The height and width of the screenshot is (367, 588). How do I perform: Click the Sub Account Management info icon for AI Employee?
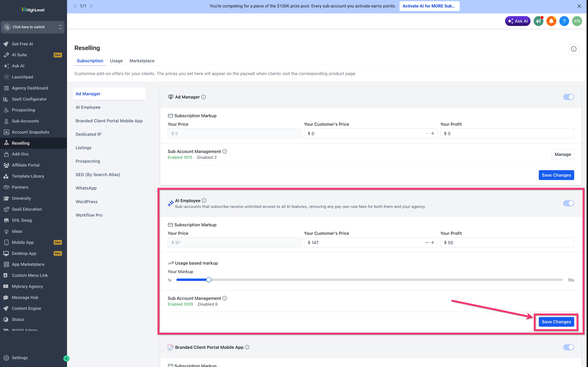point(225,298)
